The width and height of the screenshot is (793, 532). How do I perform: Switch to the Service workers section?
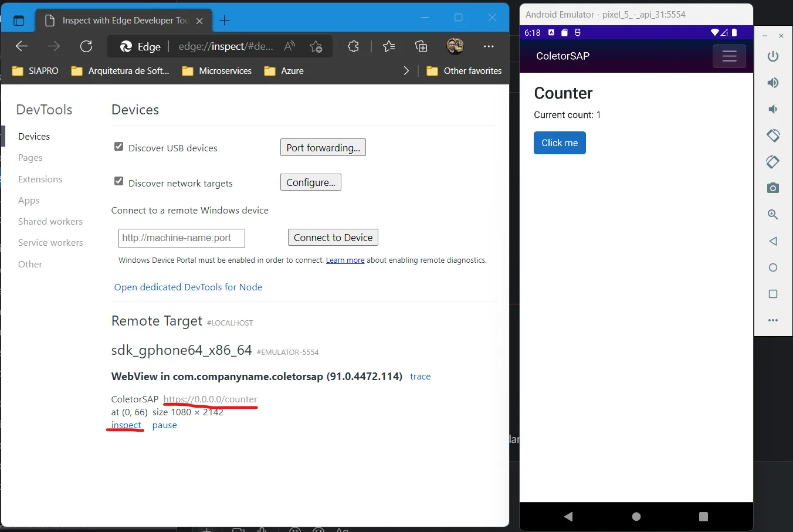50,243
